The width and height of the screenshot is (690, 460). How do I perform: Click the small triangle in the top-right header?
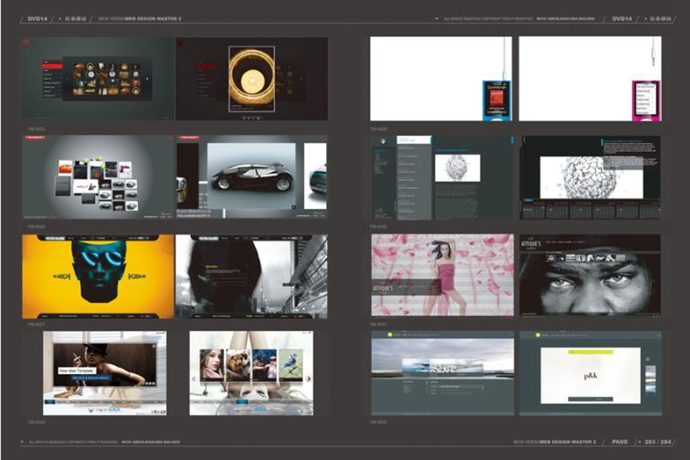pyautogui.click(x=438, y=18)
